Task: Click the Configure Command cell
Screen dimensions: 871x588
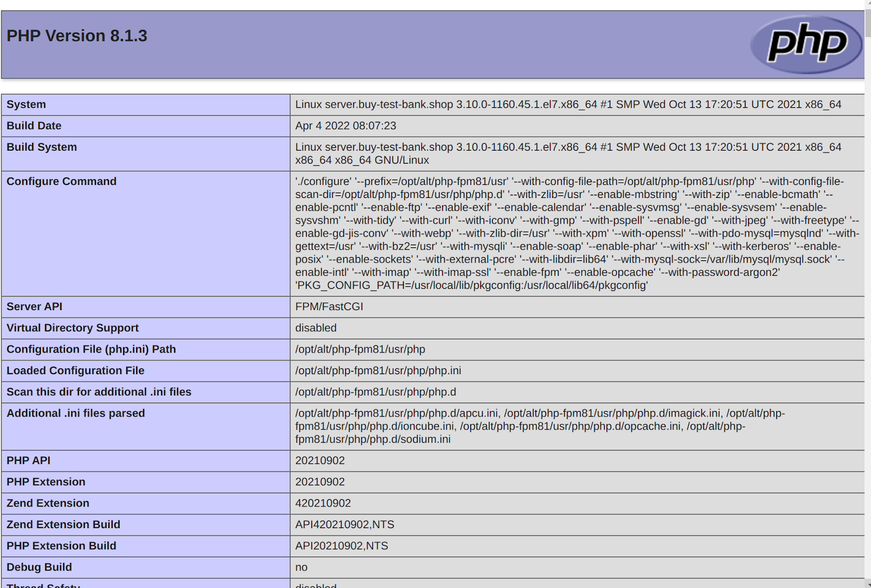Action: [x=572, y=233]
